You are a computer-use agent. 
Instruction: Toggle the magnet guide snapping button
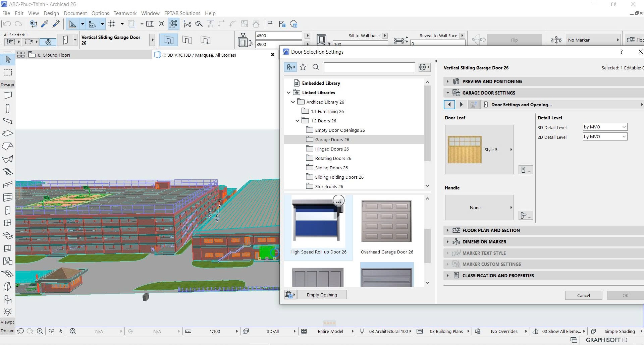click(x=161, y=24)
